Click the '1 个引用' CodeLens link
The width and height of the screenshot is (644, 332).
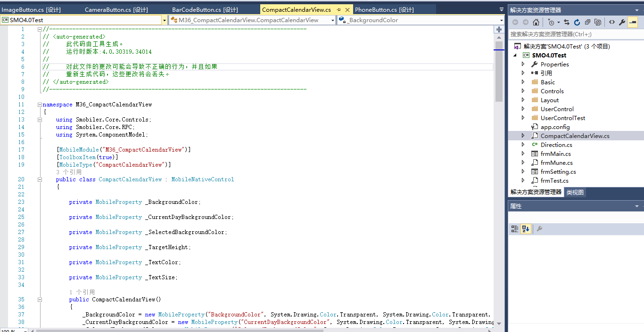[82, 292]
